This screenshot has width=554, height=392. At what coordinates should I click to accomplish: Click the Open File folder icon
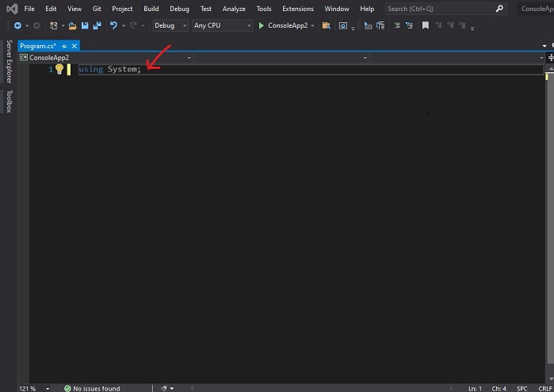click(x=72, y=25)
